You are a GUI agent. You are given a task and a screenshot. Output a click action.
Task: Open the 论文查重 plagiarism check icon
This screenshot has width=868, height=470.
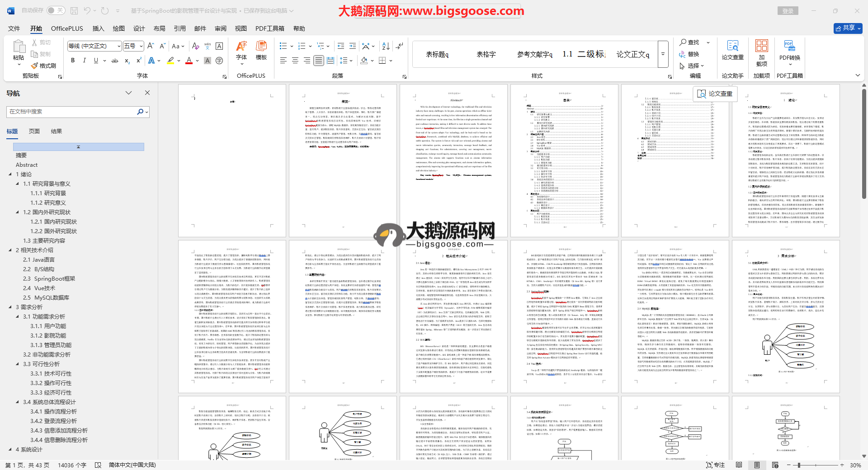click(732, 50)
